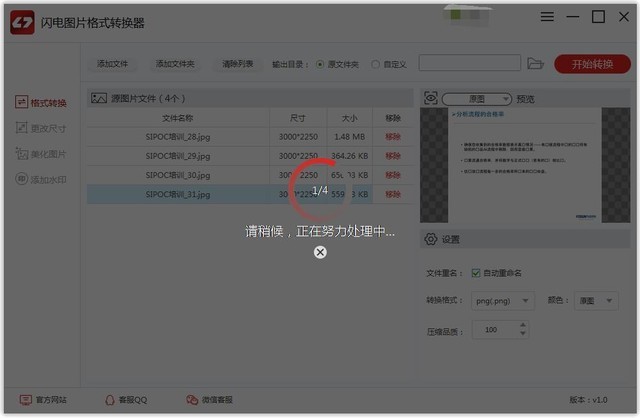Screen dimensions: 640x418
Task: Open the png(.png) format dropdown
Action: tap(502, 301)
